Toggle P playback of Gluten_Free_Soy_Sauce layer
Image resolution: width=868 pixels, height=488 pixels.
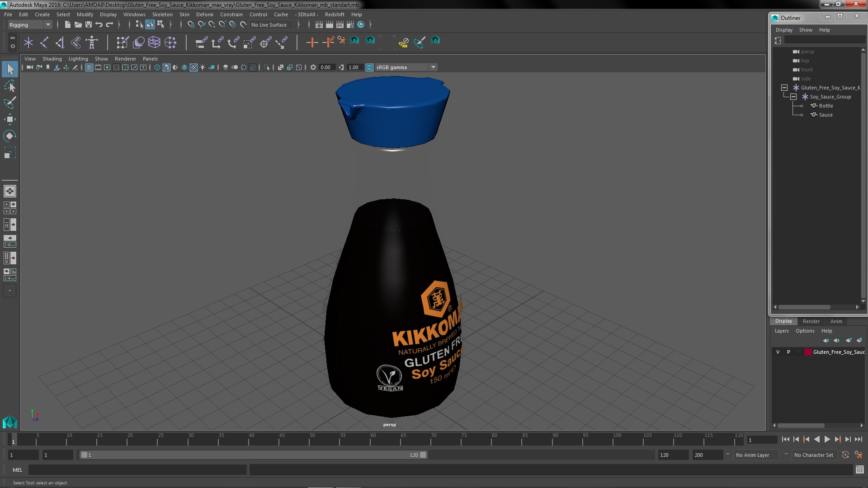click(788, 352)
